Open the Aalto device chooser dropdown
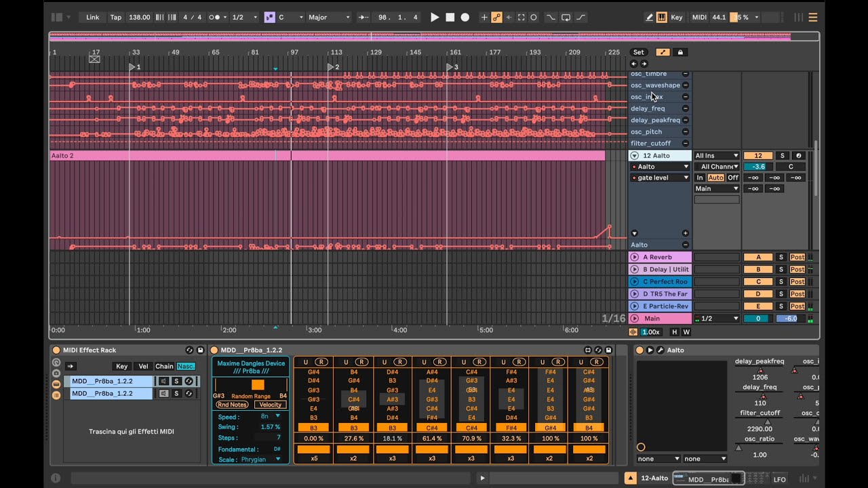This screenshot has height=488, width=868. (660, 167)
